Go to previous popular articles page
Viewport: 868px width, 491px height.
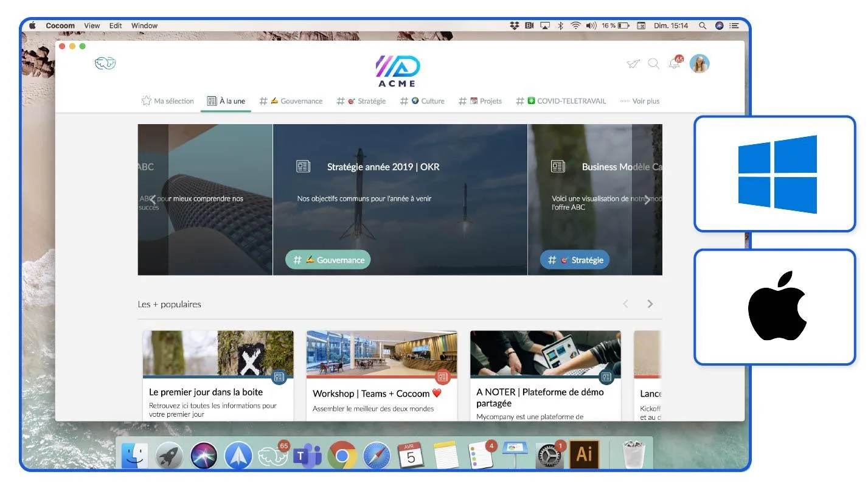click(625, 304)
